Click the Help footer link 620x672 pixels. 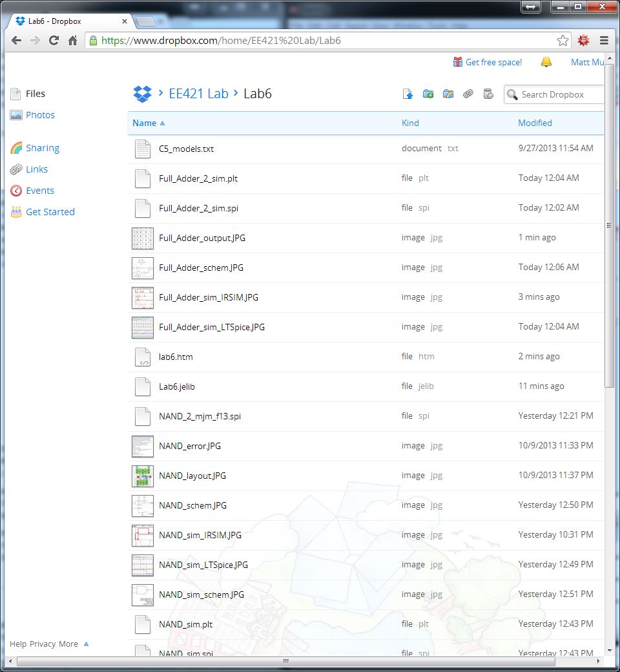coord(18,644)
